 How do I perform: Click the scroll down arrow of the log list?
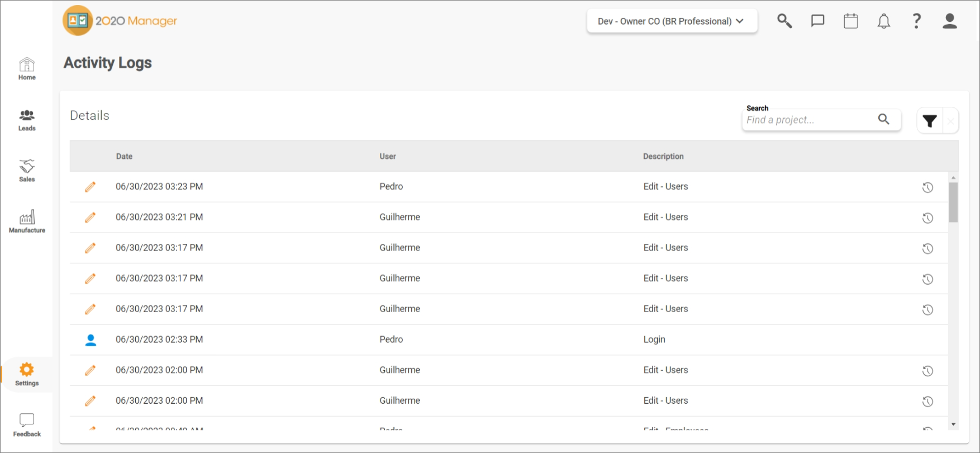[953, 424]
